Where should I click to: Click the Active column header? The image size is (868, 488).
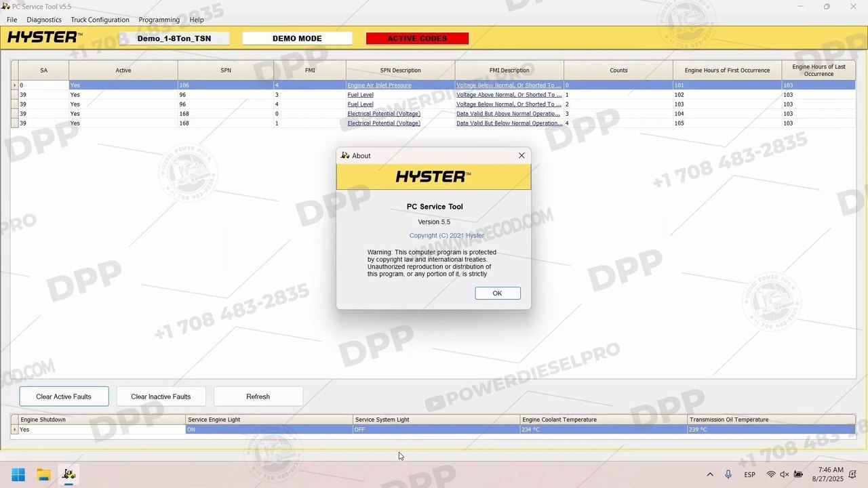[123, 70]
